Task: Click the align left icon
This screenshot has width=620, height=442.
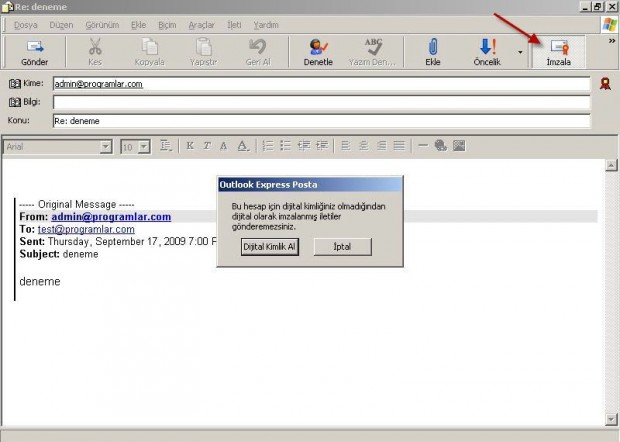Action: click(x=346, y=146)
